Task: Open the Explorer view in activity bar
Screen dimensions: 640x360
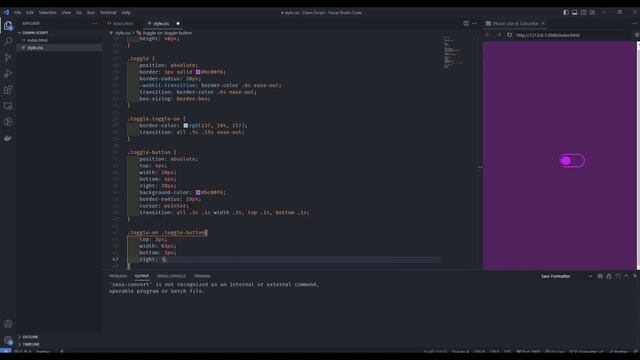Action: pyautogui.click(x=8, y=26)
